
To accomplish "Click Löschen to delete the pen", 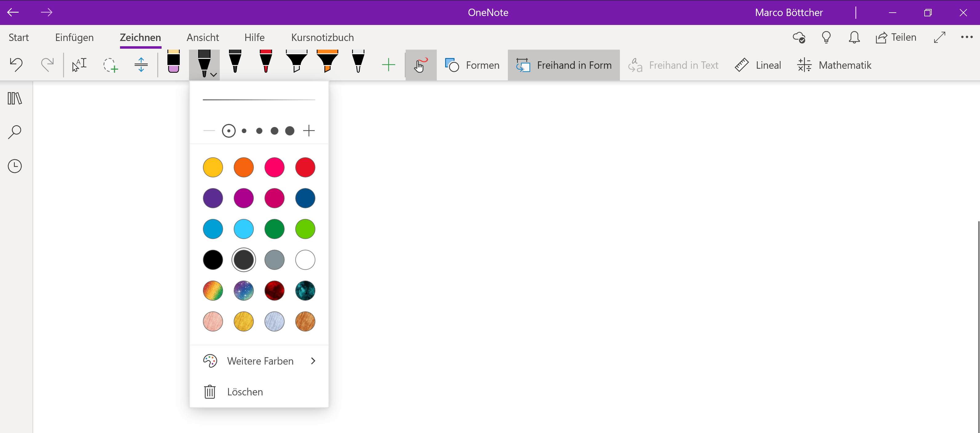I will (245, 392).
